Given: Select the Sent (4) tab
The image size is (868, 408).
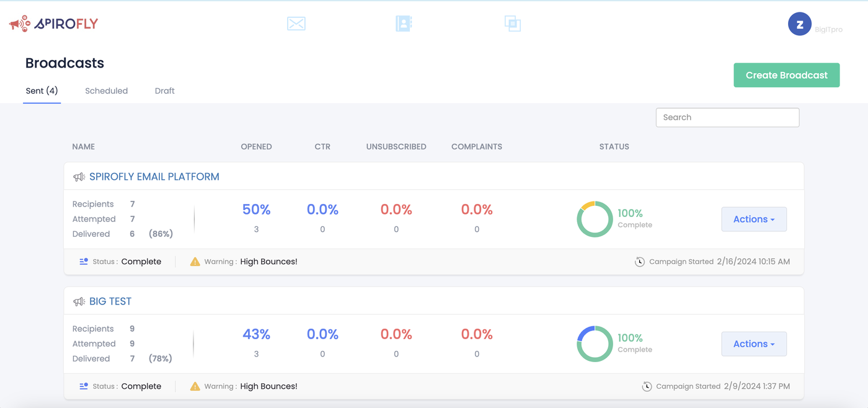Looking at the screenshot, I should click(x=42, y=91).
